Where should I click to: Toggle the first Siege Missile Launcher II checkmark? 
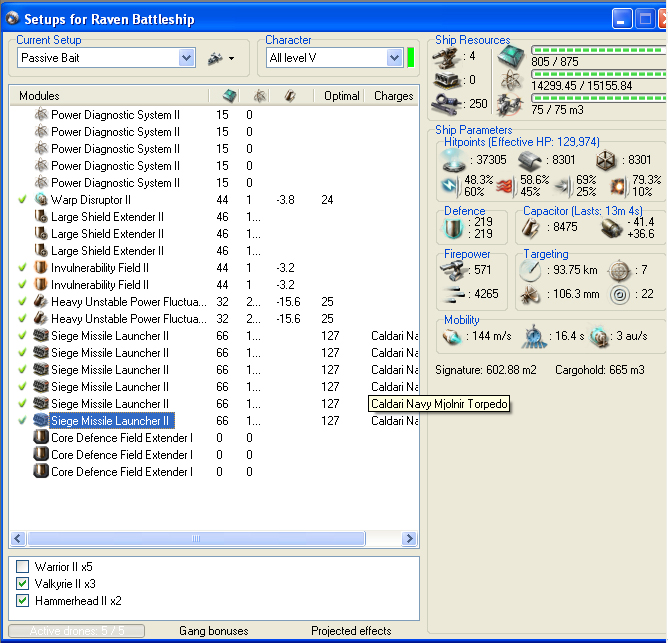[x=23, y=336]
